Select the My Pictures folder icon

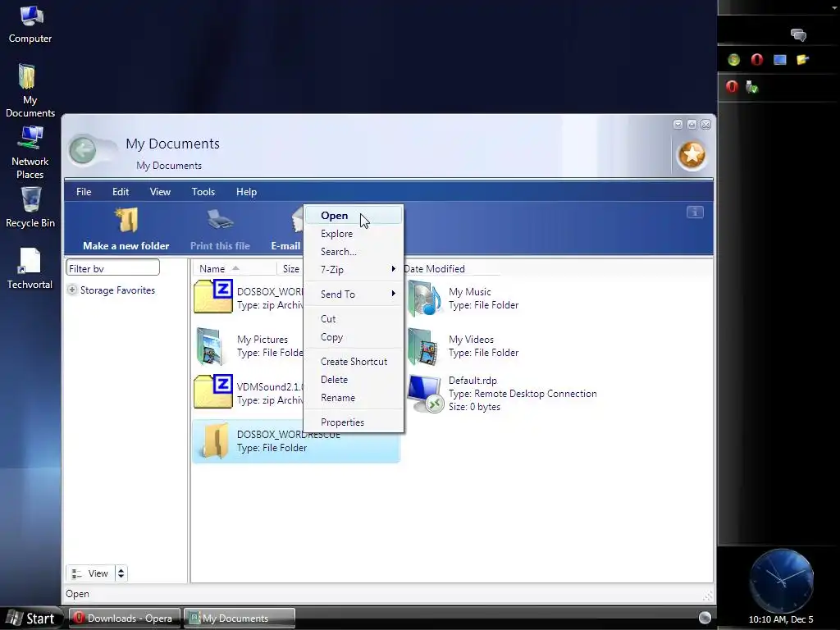[210, 346]
